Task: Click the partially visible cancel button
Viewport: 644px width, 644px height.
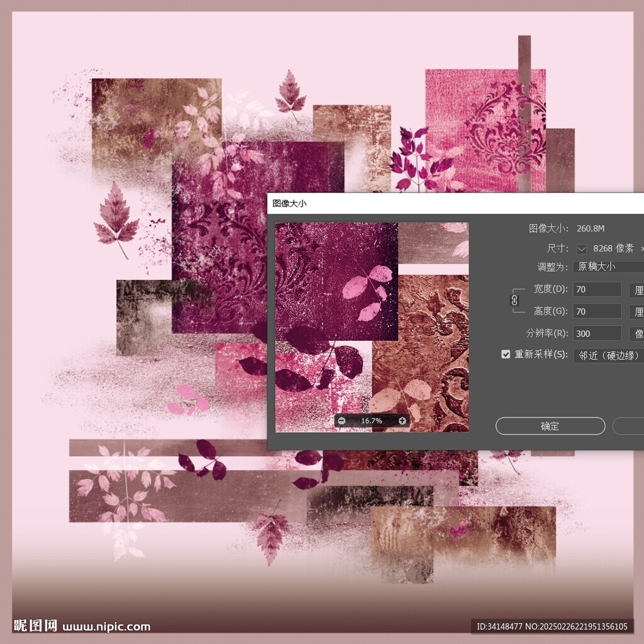Action: click(x=628, y=426)
